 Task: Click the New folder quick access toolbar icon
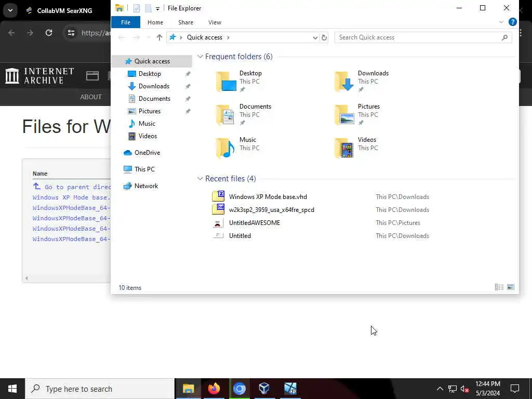coord(148,8)
